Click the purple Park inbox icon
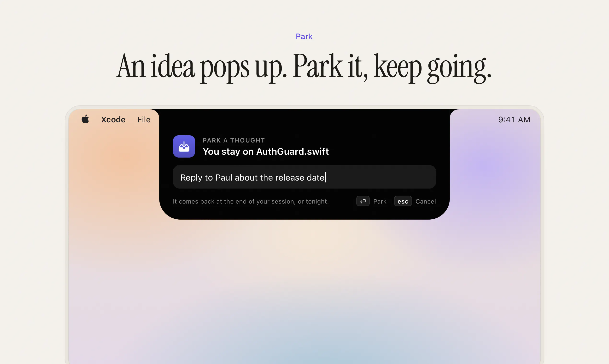Image resolution: width=609 pixels, height=364 pixels. 184,146
